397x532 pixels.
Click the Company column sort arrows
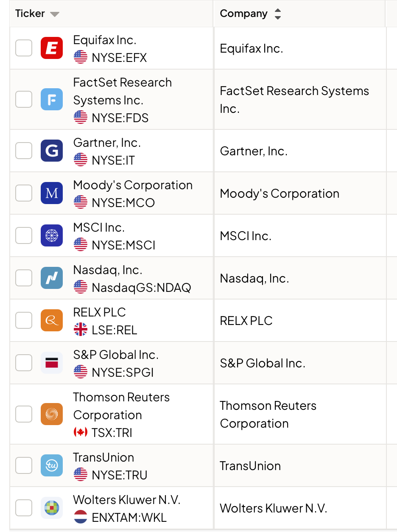click(x=278, y=14)
